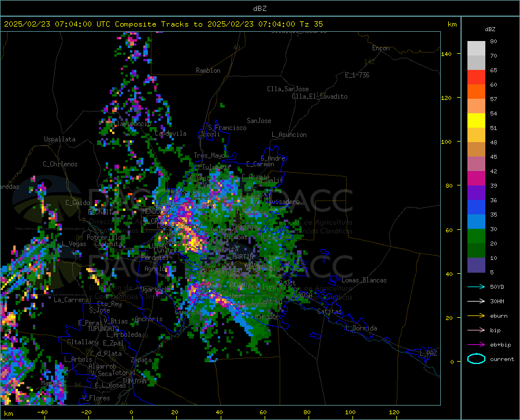The image size is (520, 420).
Task: Select the dark orange 60 dBZ swatch
Action: click(476, 91)
